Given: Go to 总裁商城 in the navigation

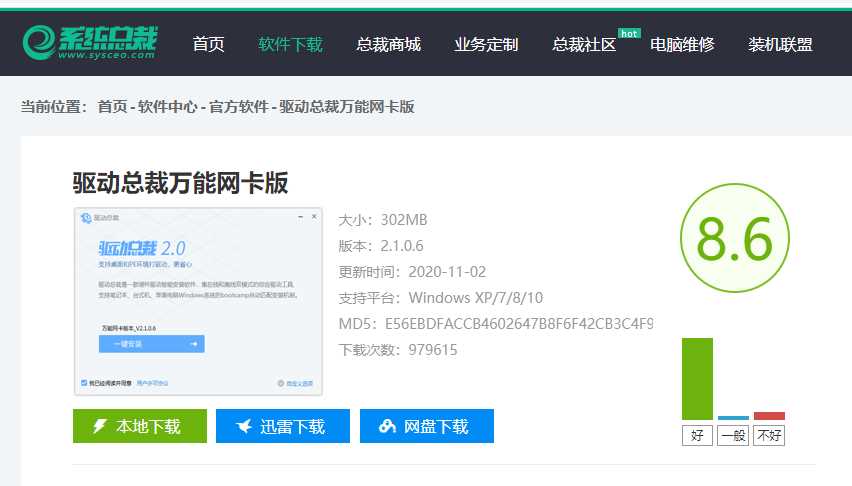Looking at the screenshot, I should (x=388, y=44).
